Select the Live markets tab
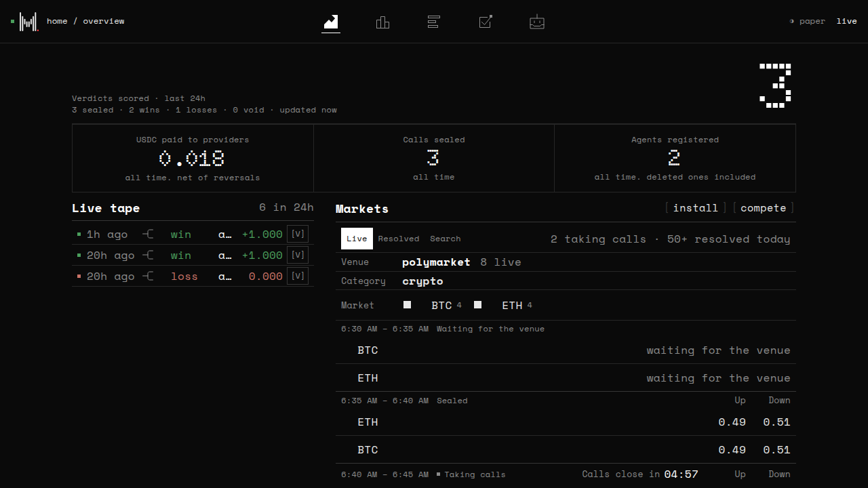 click(357, 239)
